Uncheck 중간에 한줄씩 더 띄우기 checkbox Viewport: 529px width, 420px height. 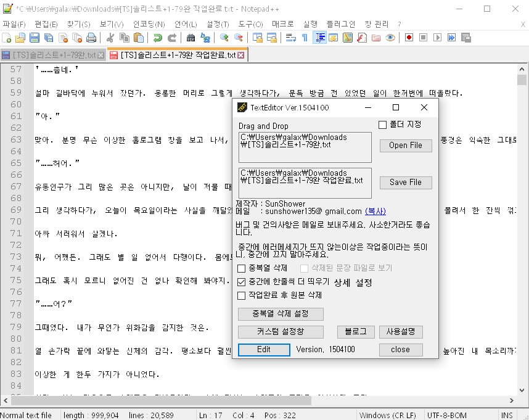coord(241,282)
